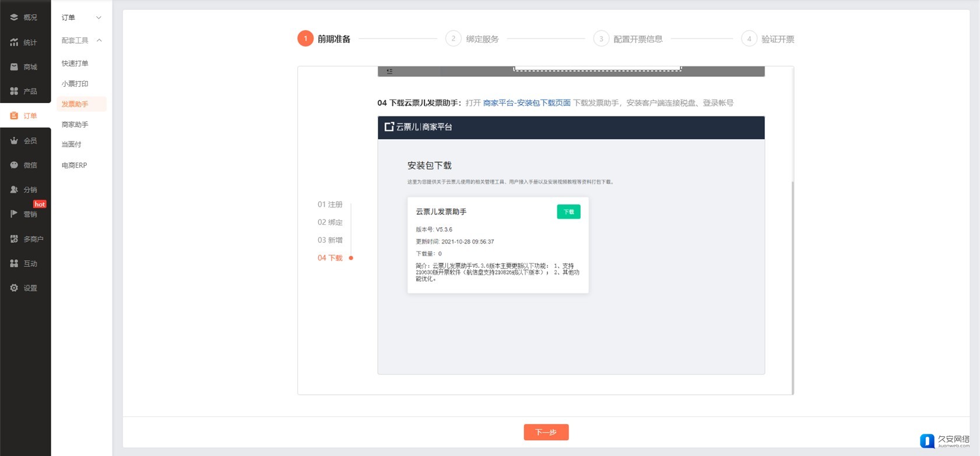This screenshot has height=456, width=980.
Task: Open 快速打单 in the submenu
Action: click(x=75, y=63)
